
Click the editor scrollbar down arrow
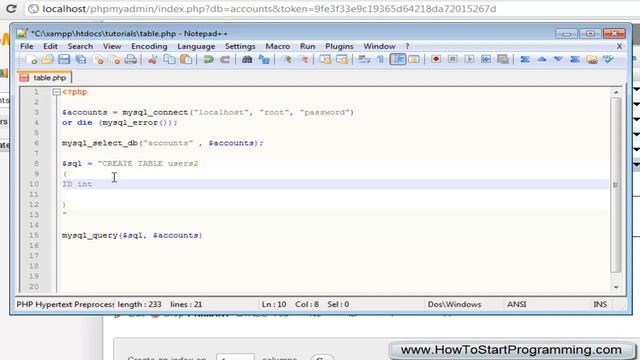616,287
